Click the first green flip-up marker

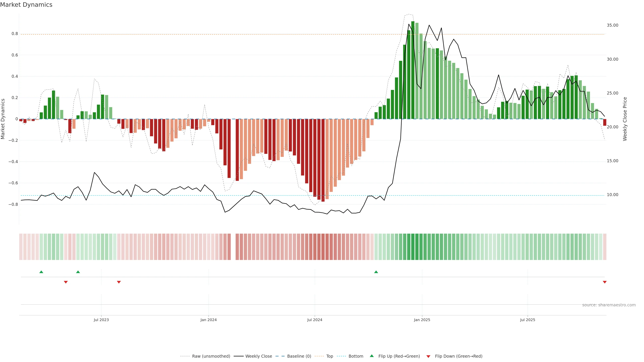pos(41,272)
